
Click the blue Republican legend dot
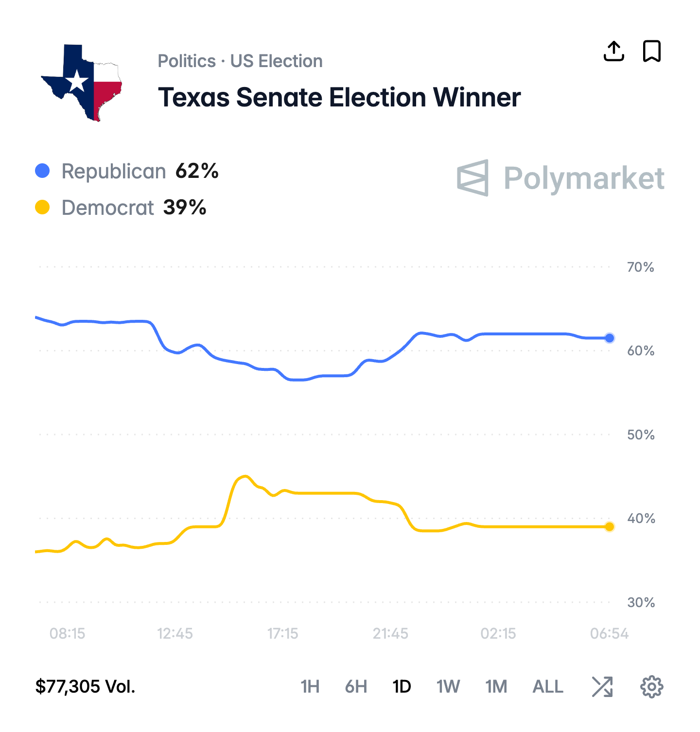tap(43, 171)
